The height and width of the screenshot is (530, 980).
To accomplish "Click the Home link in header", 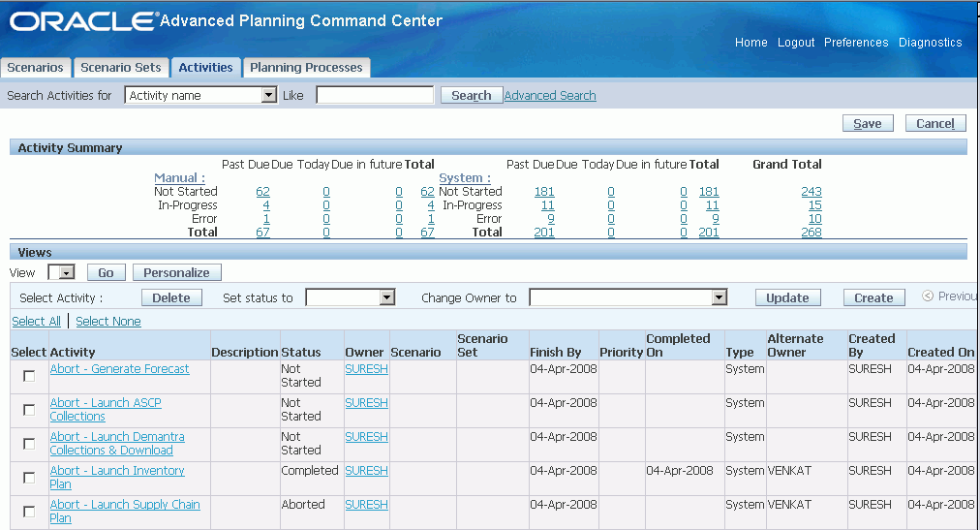I will (751, 43).
